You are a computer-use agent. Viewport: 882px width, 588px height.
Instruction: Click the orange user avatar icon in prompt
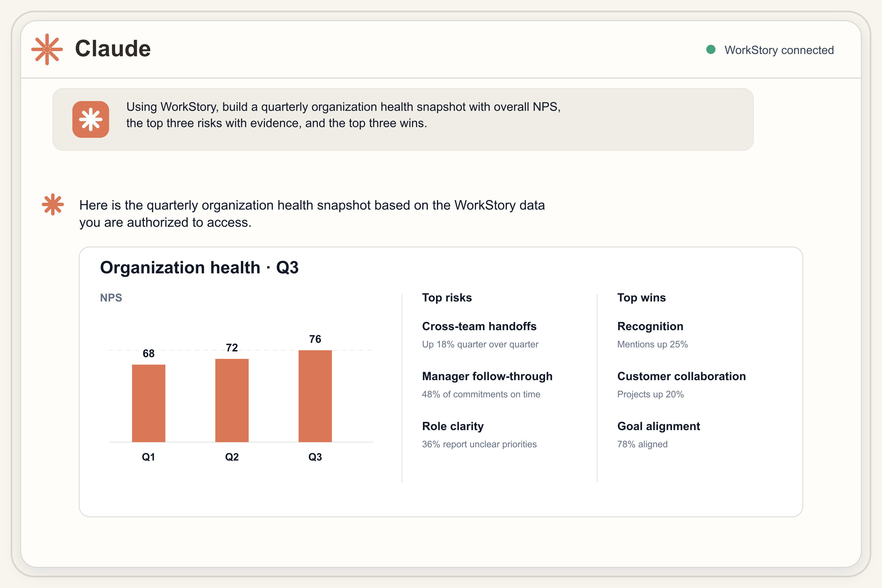coord(91,119)
